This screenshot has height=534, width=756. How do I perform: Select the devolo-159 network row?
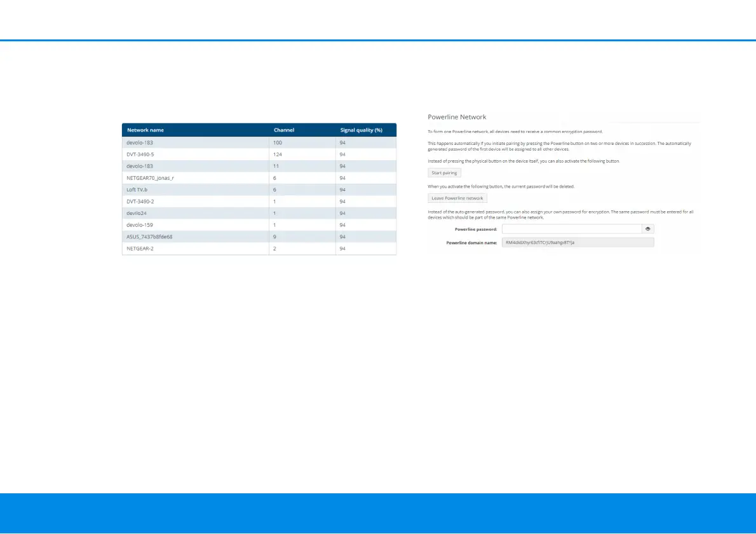(x=259, y=225)
